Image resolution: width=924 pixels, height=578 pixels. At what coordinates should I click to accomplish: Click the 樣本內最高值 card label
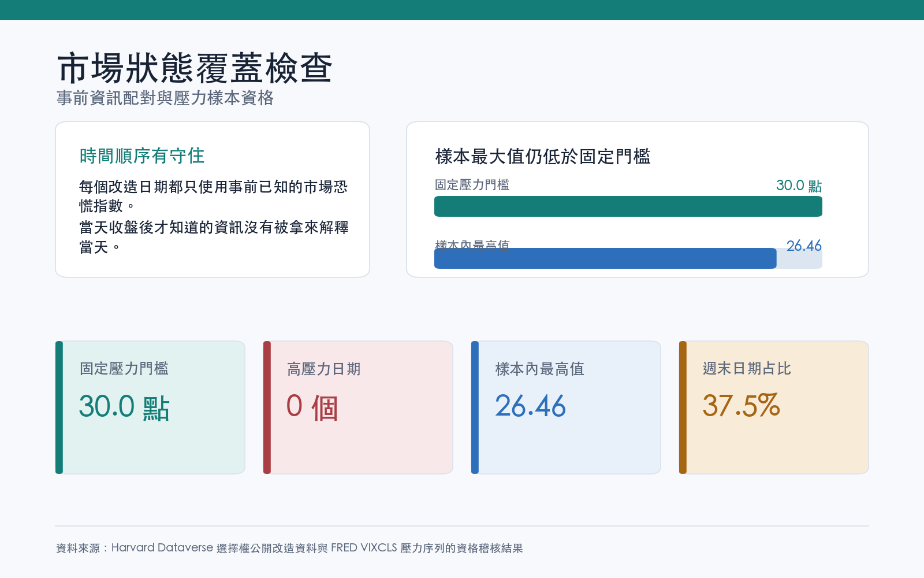click(540, 369)
